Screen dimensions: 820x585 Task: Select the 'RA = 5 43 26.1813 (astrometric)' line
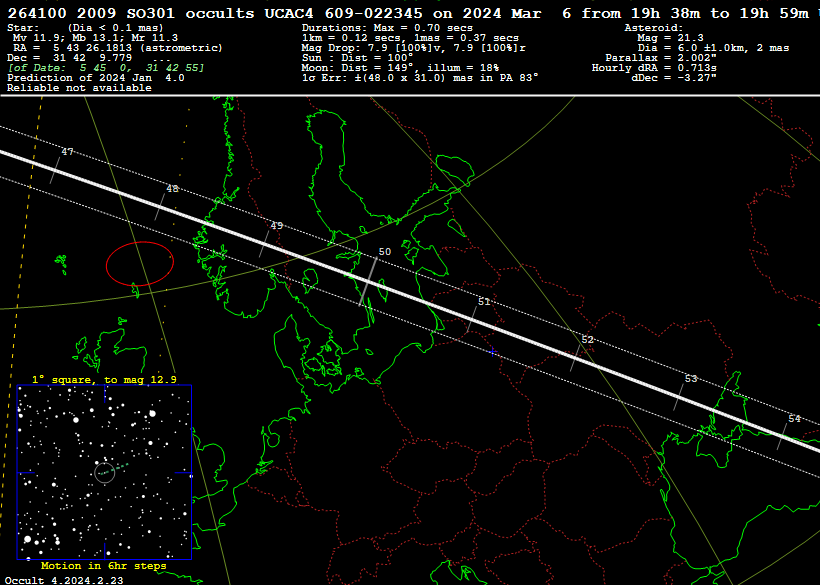click(118, 48)
